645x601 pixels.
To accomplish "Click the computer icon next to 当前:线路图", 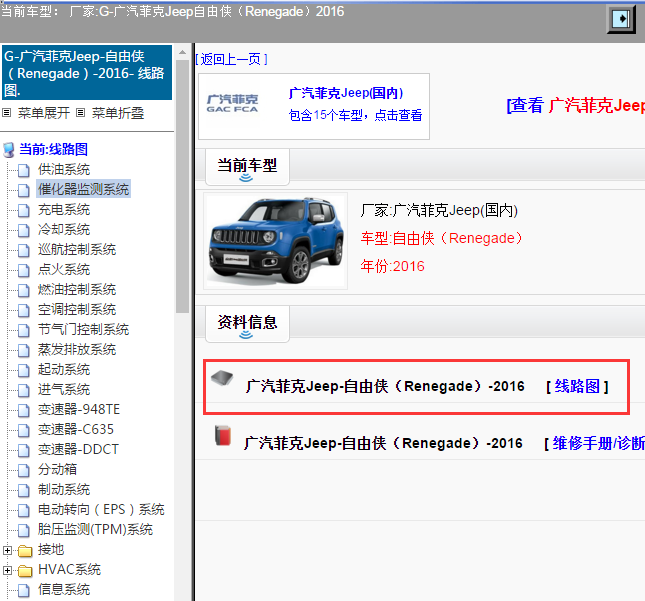I will click(x=8, y=149).
